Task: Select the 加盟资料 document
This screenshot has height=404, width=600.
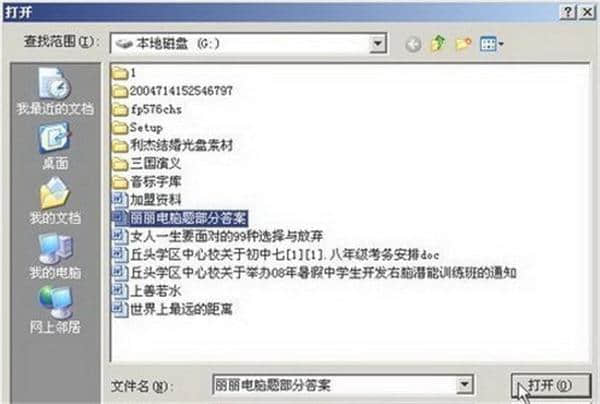Action: tap(146, 199)
